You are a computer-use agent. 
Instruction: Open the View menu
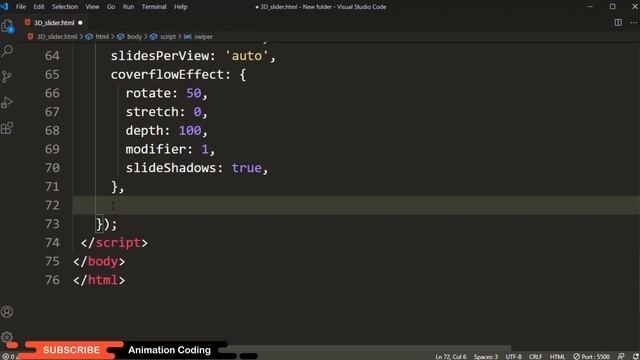click(92, 7)
